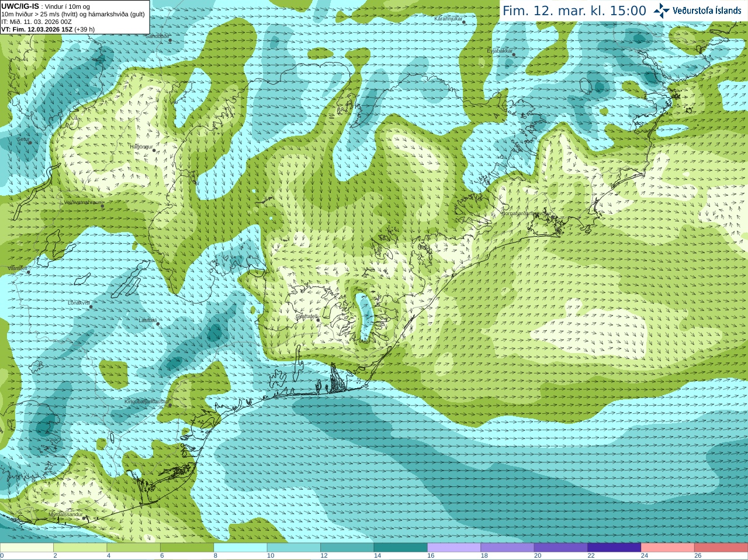This screenshot has width=748, height=560.
Task: Select the 26+ m/s red swatch
Action: (721, 548)
